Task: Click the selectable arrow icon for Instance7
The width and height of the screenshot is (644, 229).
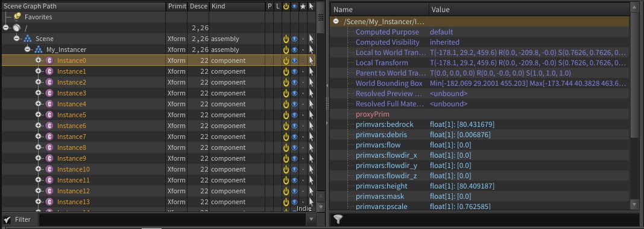Action: (311, 137)
